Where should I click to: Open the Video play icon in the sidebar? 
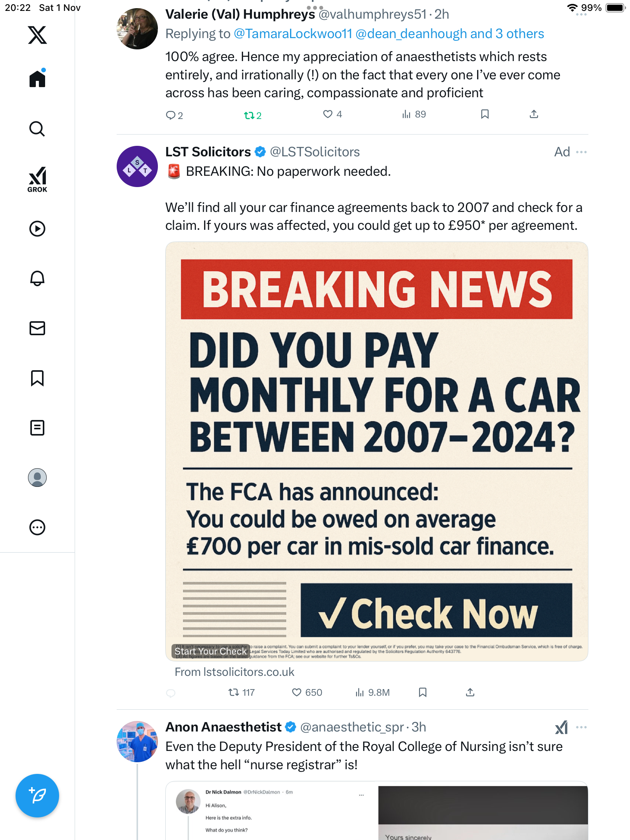pos(37,229)
